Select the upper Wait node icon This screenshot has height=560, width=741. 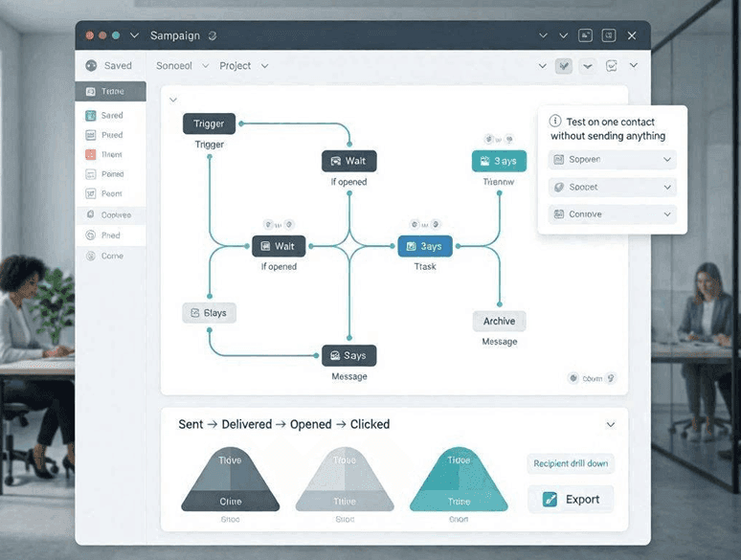coord(335,161)
